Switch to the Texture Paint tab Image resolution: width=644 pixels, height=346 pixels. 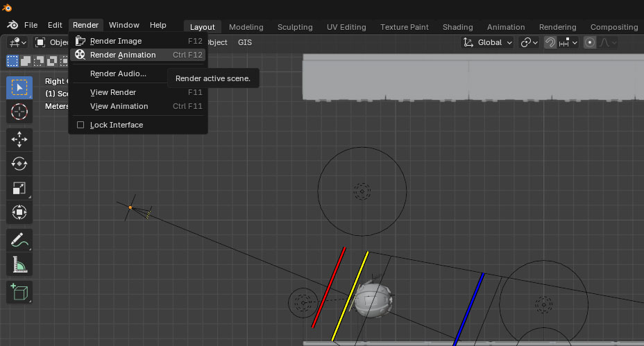[404, 27]
